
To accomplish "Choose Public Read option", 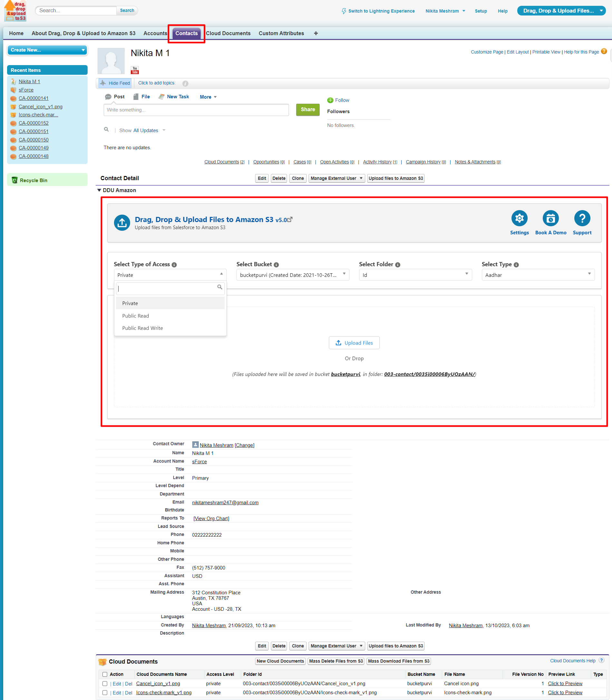I will point(170,316).
